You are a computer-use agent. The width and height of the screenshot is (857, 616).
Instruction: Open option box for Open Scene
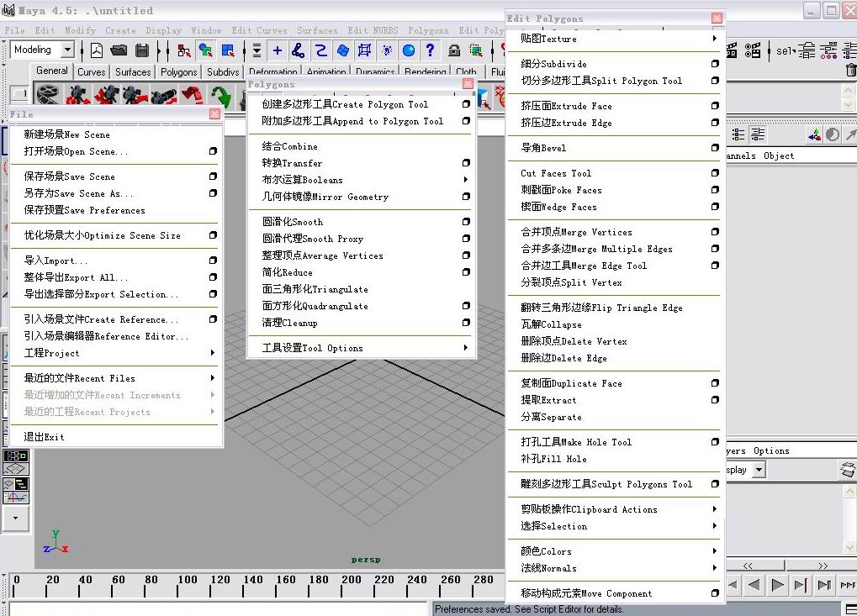click(x=213, y=151)
